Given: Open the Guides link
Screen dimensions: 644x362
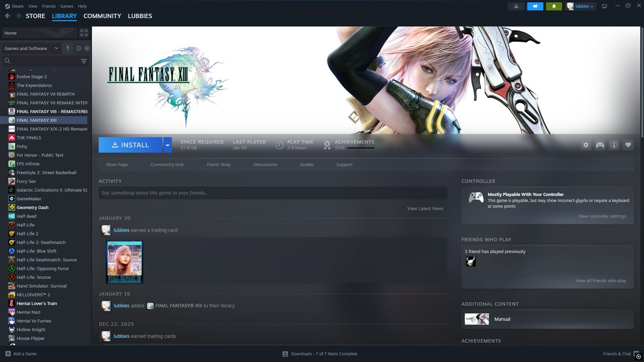Looking at the screenshot, I should [307, 165].
